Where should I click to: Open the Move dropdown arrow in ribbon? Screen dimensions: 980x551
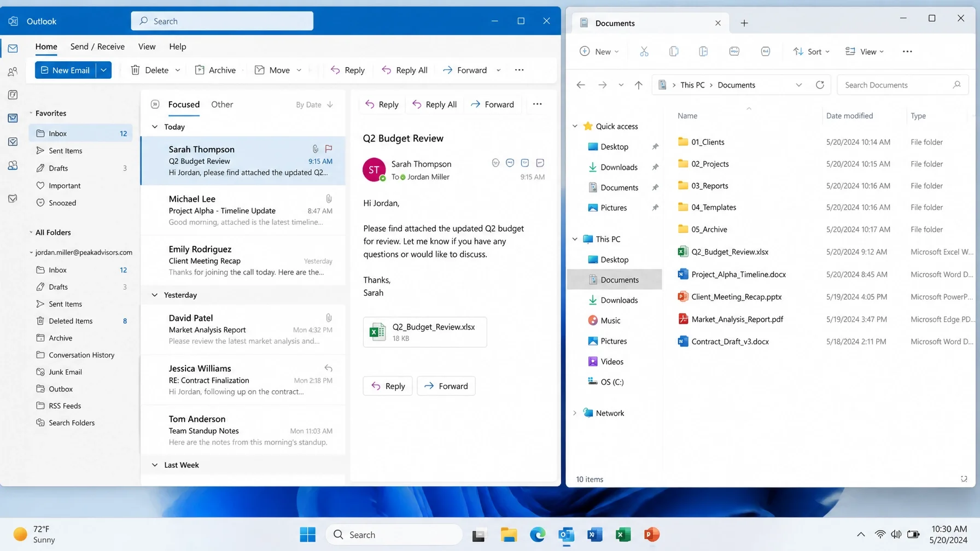coord(299,70)
